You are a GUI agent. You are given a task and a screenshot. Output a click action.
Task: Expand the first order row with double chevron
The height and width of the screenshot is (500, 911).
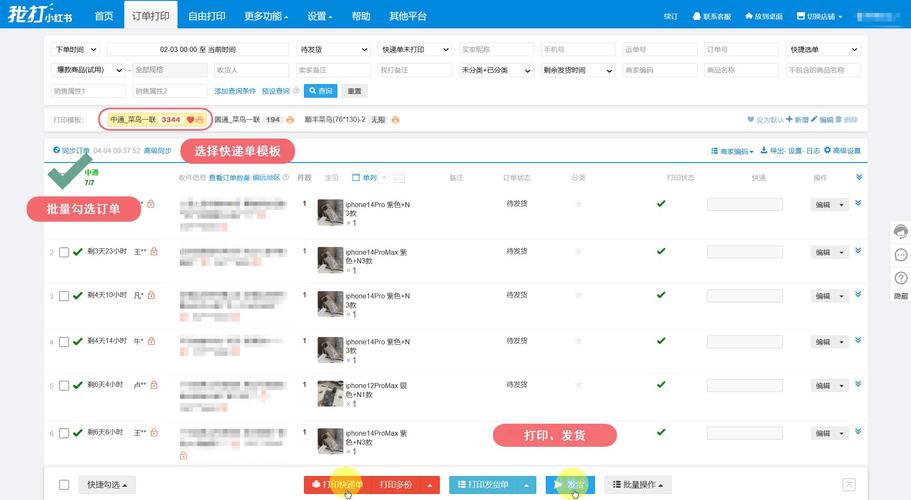[x=858, y=203]
